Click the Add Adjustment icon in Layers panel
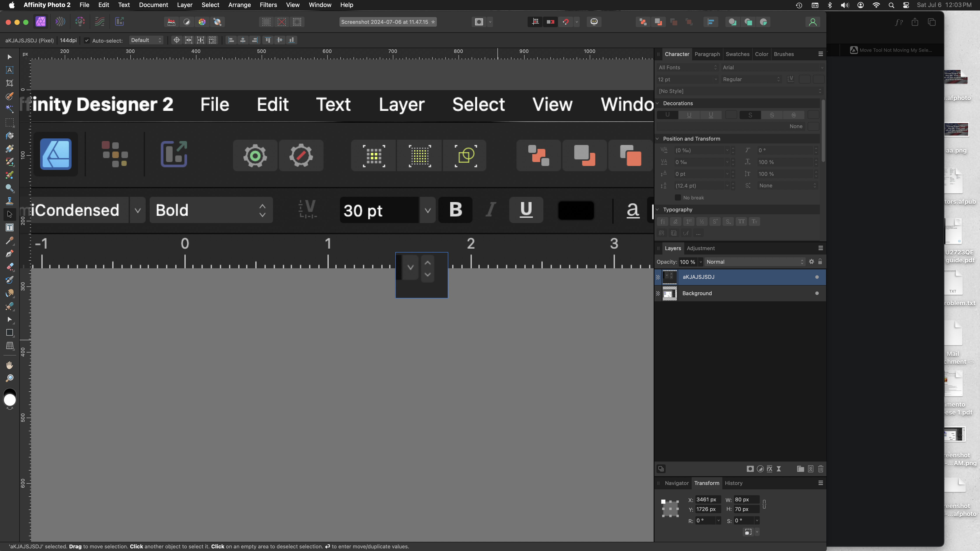Viewport: 980px width, 551px height. (x=760, y=469)
